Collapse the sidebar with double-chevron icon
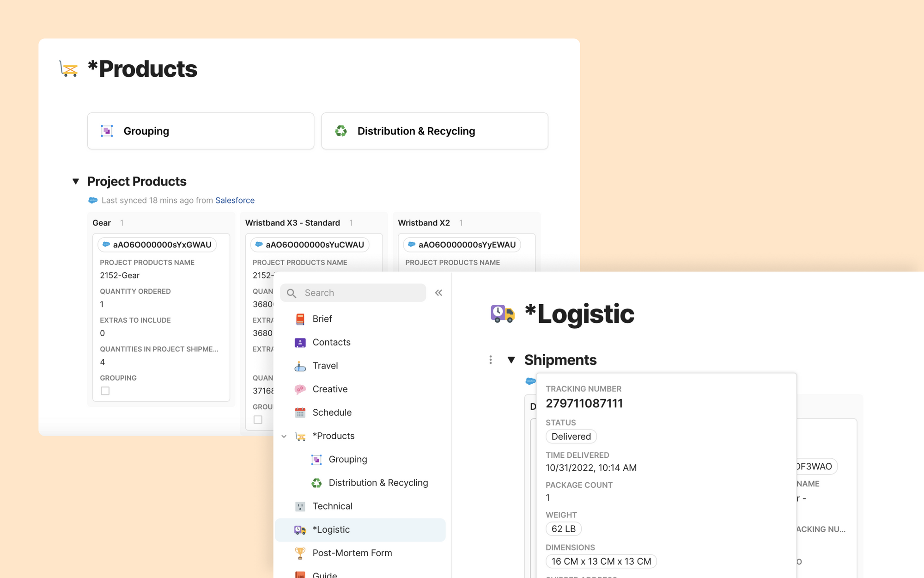This screenshot has width=924, height=578. click(438, 293)
